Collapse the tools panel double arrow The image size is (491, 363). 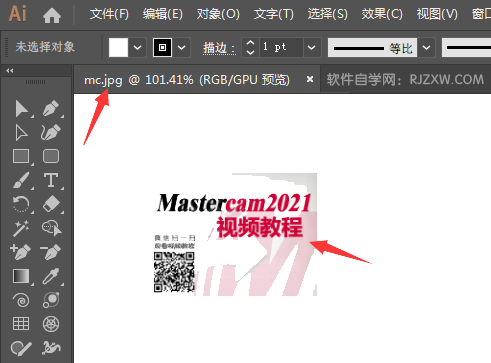coord(10,70)
